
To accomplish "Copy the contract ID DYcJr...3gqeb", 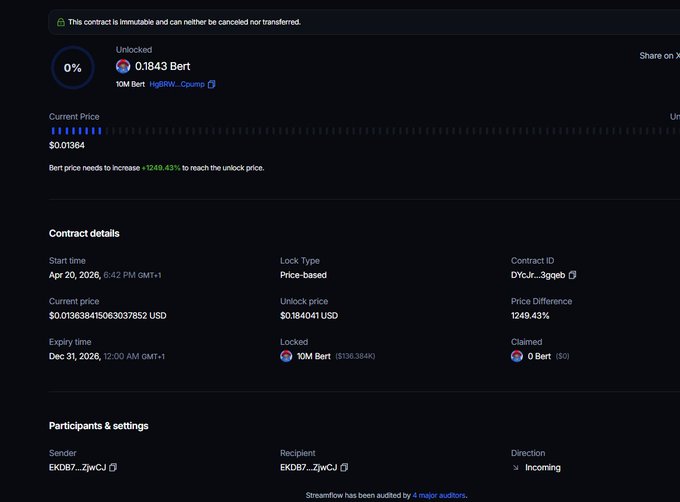I will tap(572, 275).
